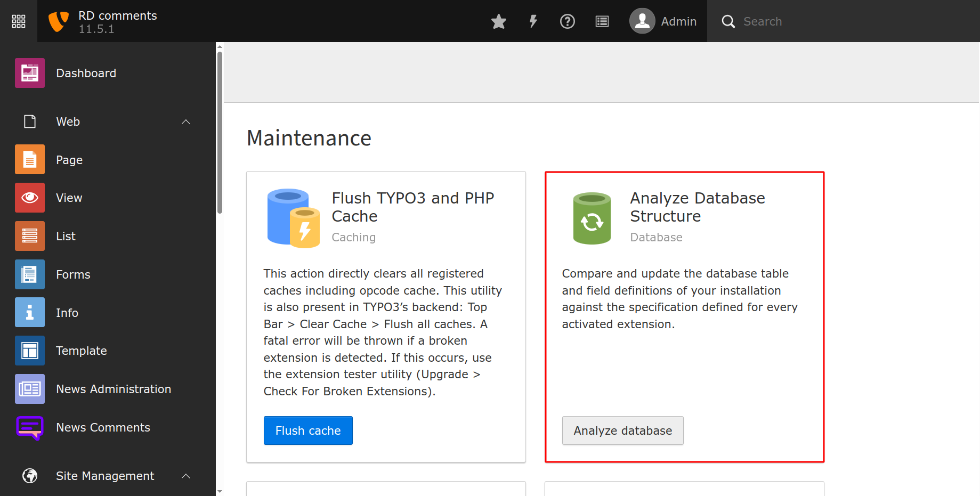
Task: Click the TYPO3 logo in the top bar
Action: coord(59,21)
